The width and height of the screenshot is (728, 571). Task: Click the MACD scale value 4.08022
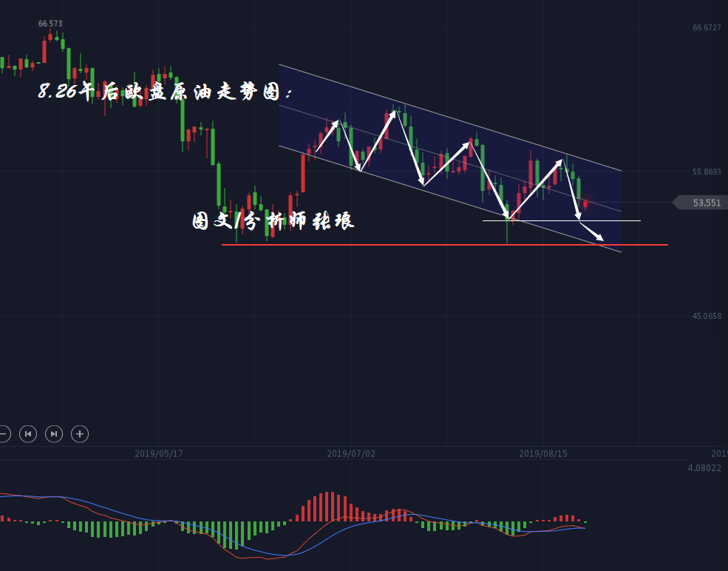704,468
